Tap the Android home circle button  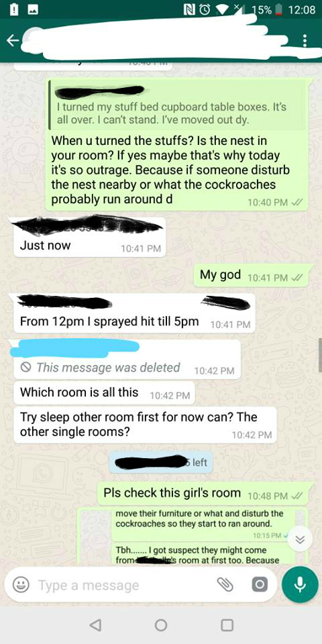[161, 625]
